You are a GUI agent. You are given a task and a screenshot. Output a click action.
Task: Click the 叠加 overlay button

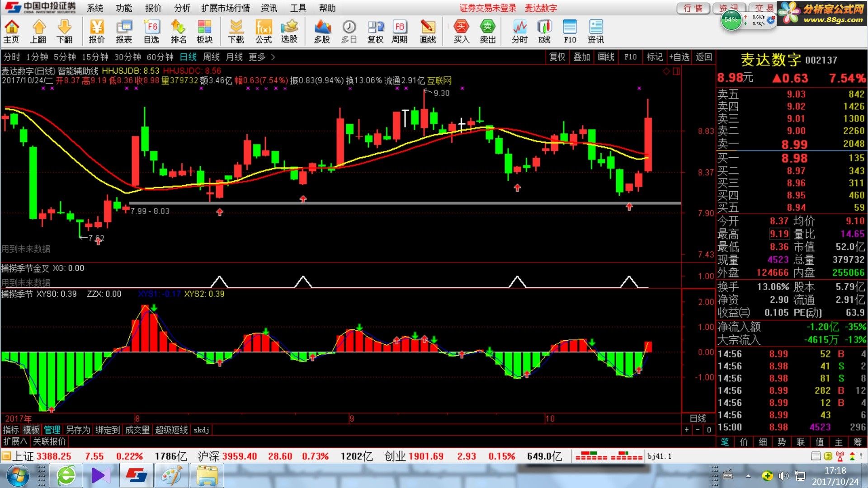coord(582,57)
